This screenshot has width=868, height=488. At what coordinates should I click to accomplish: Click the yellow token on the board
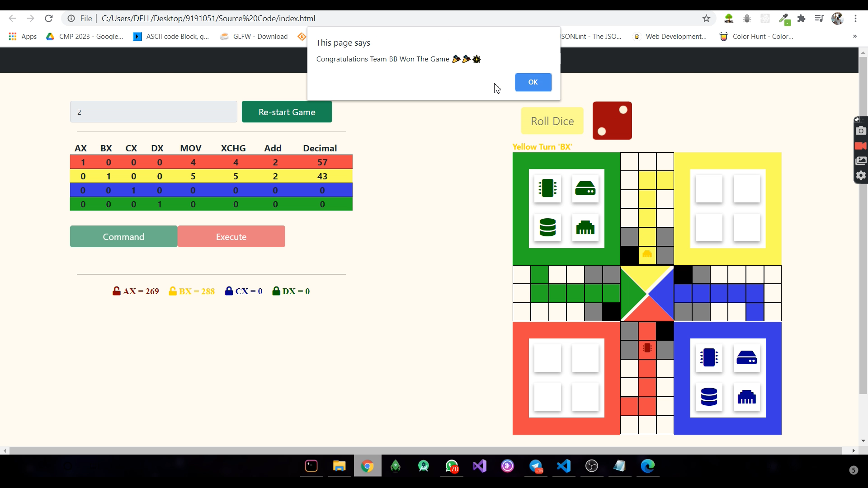pos(647,254)
